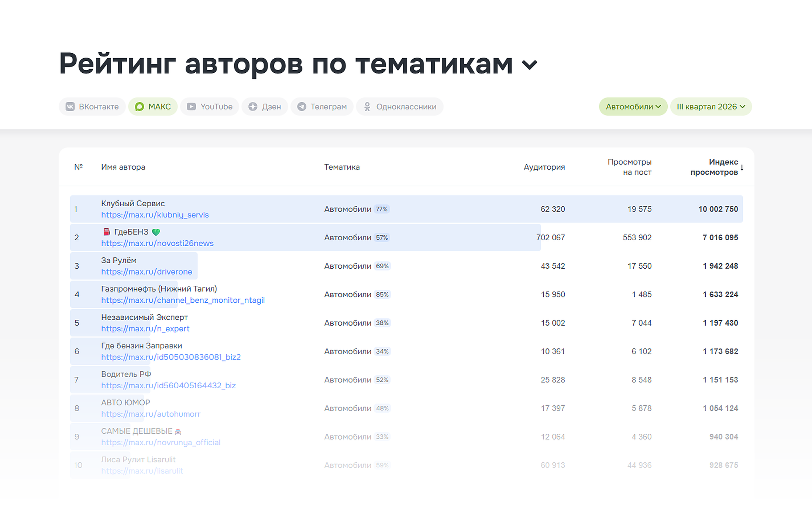The width and height of the screenshot is (812, 509).
Task: Expand the Автомобили topic dropdown
Action: click(633, 107)
